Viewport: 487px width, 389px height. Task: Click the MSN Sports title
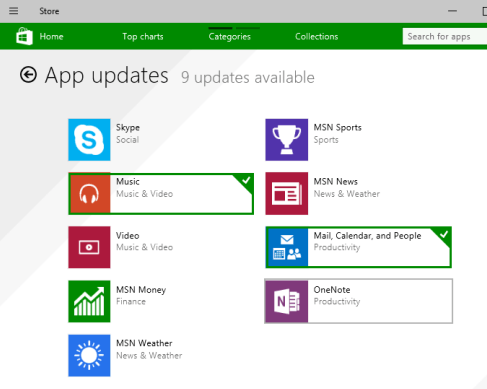[337, 128]
